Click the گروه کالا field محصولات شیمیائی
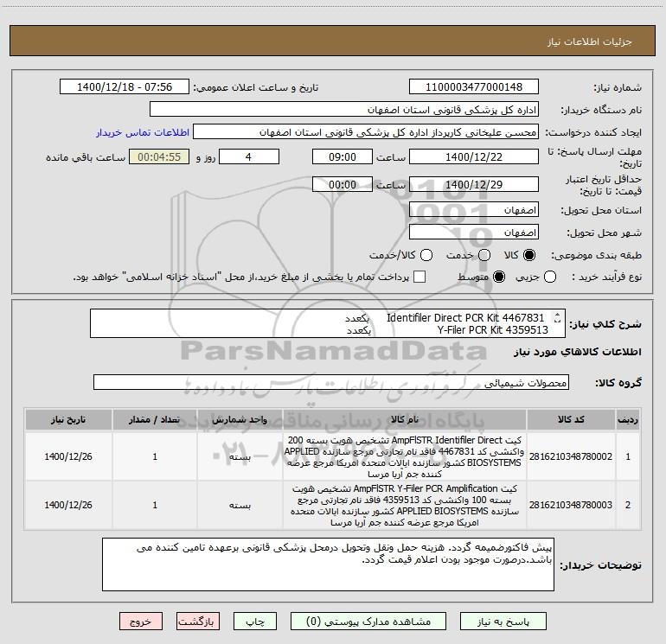Image resolution: width=666 pixels, height=644 pixels. pyautogui.click(x=331, y=382)
